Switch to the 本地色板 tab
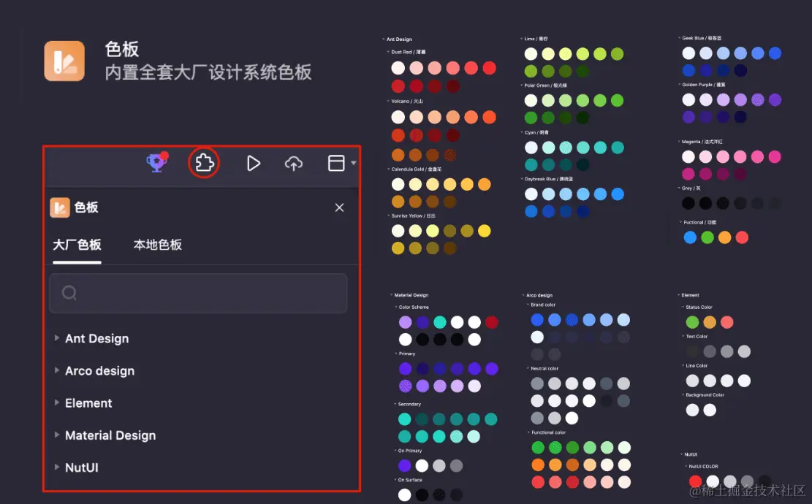 [x=157, y=245]
